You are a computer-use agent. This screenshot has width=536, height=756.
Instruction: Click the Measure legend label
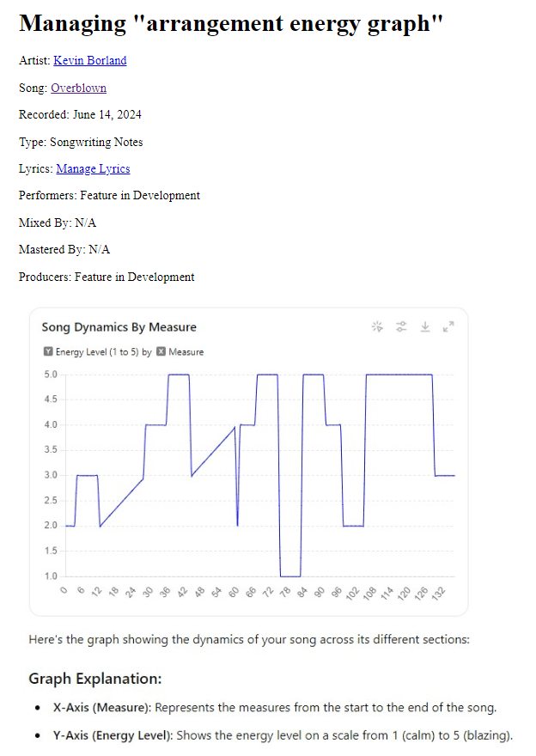point(186,352)
